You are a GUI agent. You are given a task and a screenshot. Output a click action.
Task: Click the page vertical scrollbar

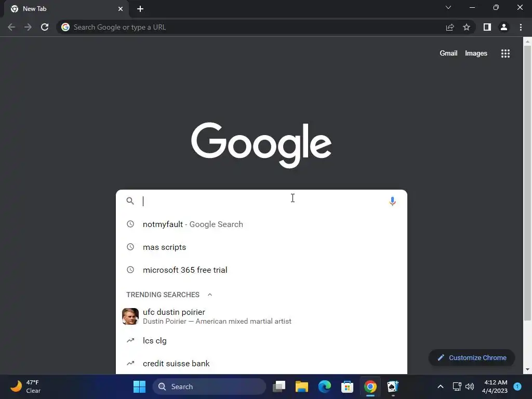(x=527, y=183)
